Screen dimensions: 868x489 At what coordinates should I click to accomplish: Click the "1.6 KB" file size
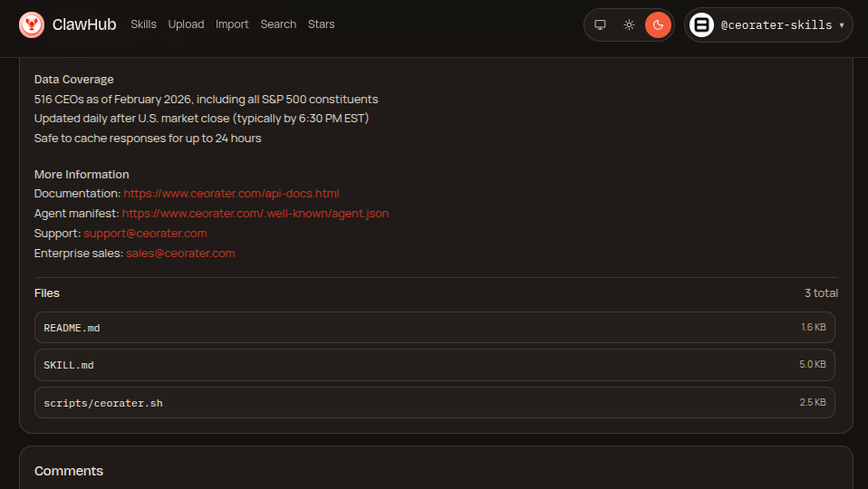[x=814, y=328]
